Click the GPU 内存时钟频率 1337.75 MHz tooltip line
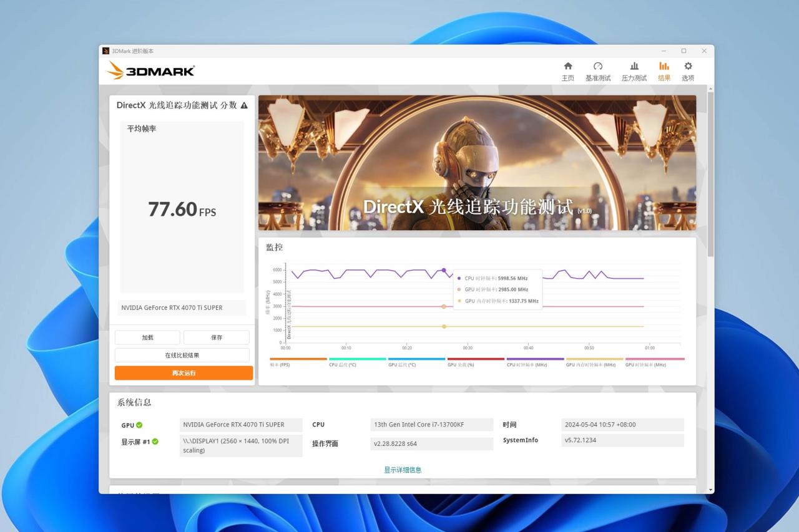 [x=498, y=301]
